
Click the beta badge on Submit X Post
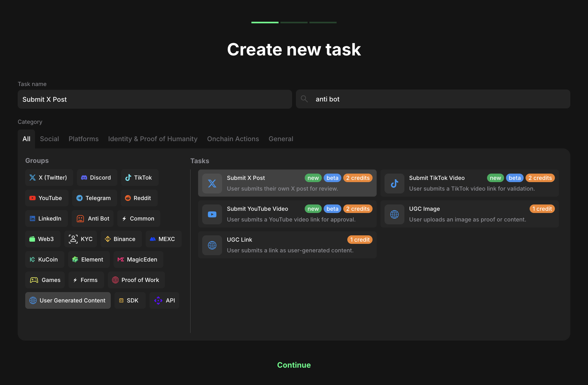332,178
